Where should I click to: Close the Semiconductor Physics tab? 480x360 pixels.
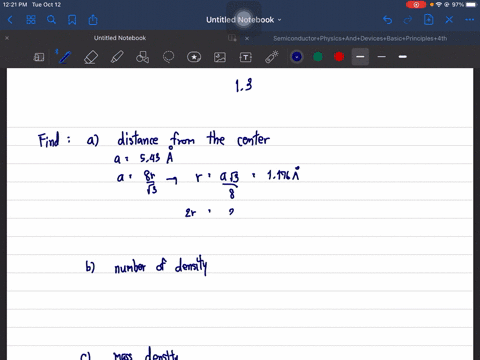pos(247,38)
